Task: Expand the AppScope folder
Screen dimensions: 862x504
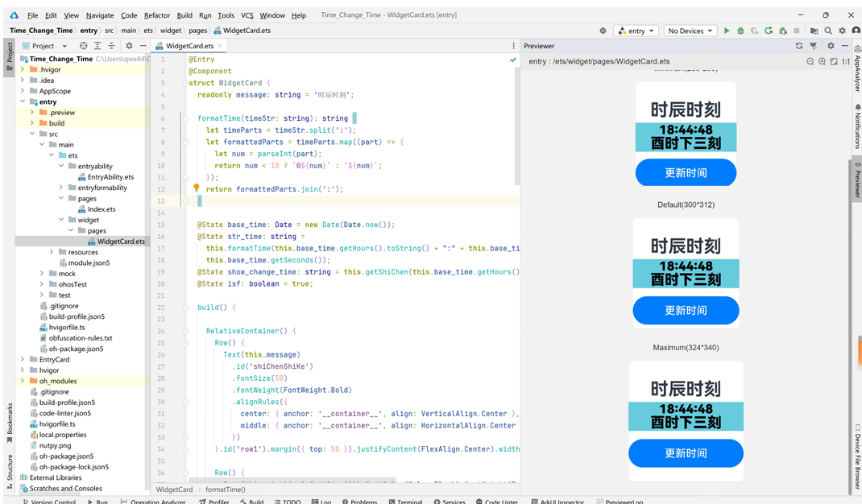Action: pos(22,91)
